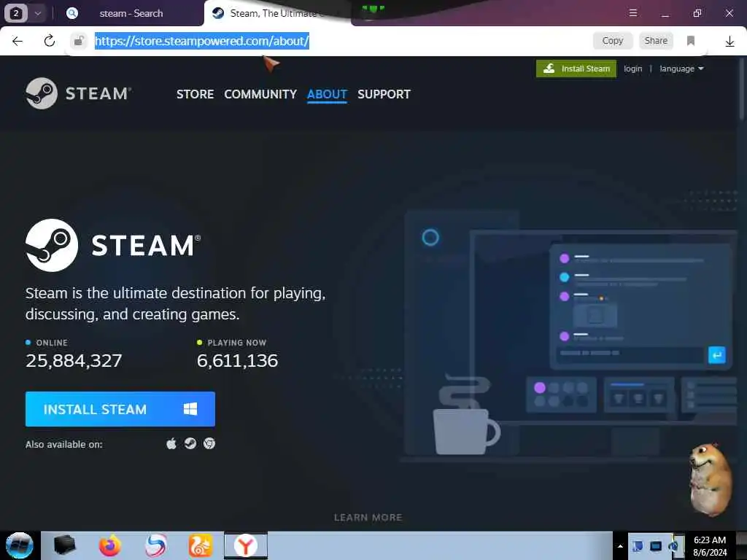Click the flag tray icon
The height and width of the screenshot is (560, 747).
tap(638, 546)
